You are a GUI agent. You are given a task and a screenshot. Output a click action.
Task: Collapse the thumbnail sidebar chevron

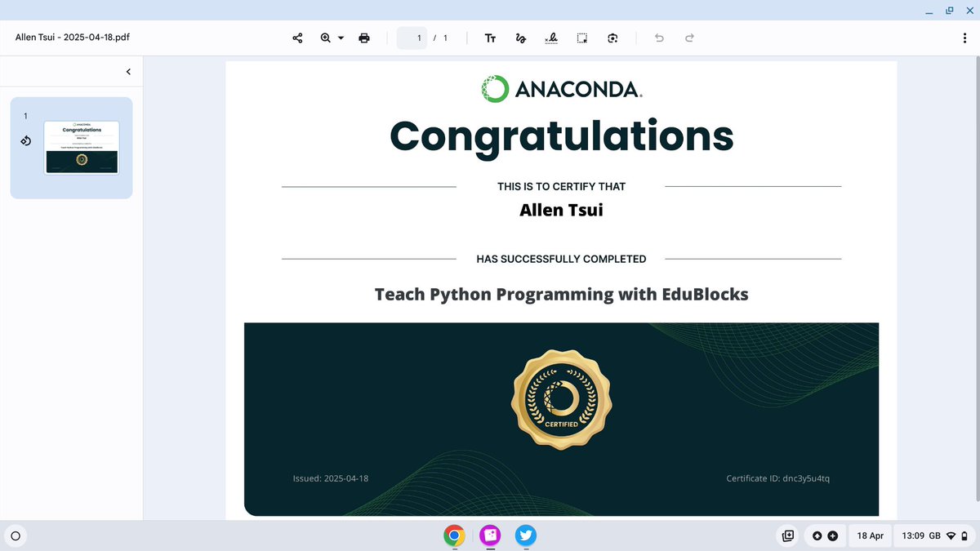click(x=128, y=72)
